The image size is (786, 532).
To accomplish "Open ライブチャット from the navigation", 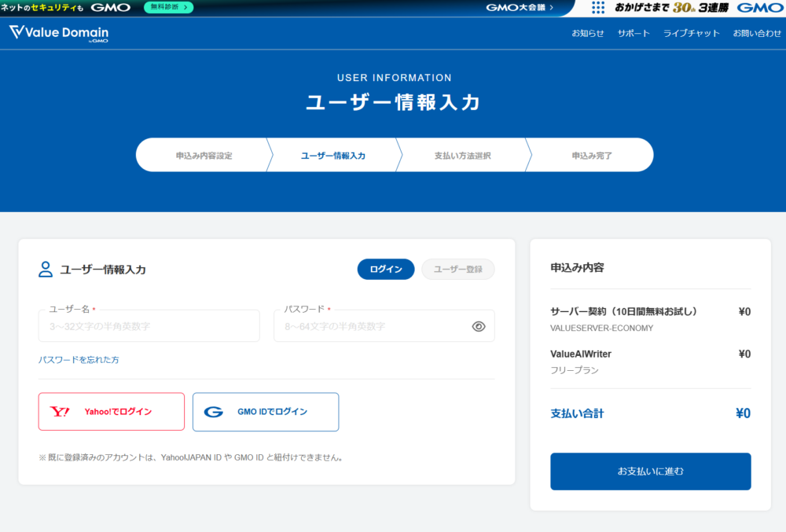I will tap(691, 33).
